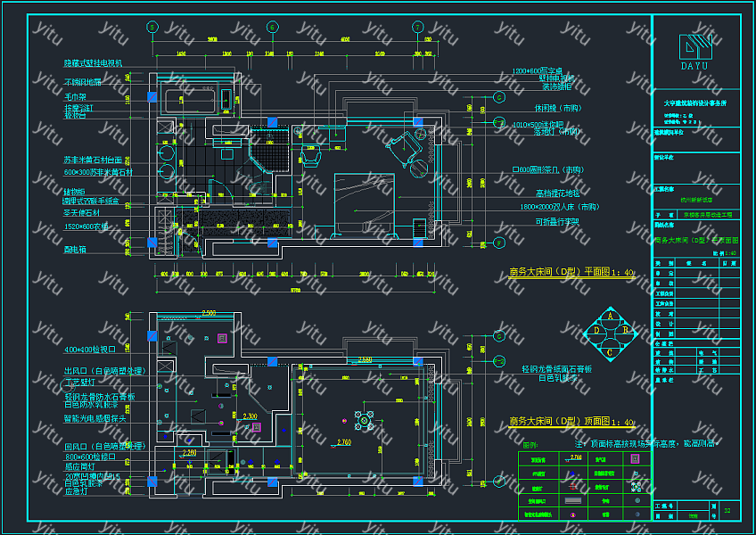This screenshot has width=756, height=535.
Task: Select grid bubble number 7
Action: 417,27
